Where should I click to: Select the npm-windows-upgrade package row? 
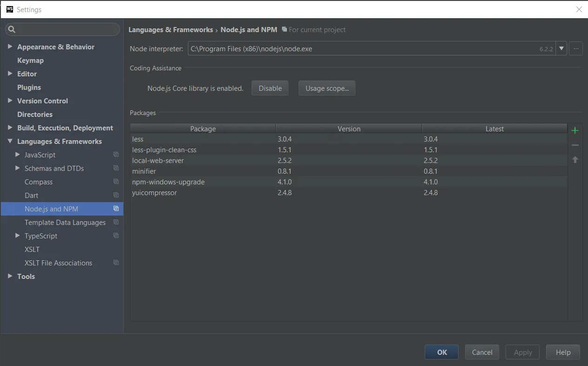point(349,182)
